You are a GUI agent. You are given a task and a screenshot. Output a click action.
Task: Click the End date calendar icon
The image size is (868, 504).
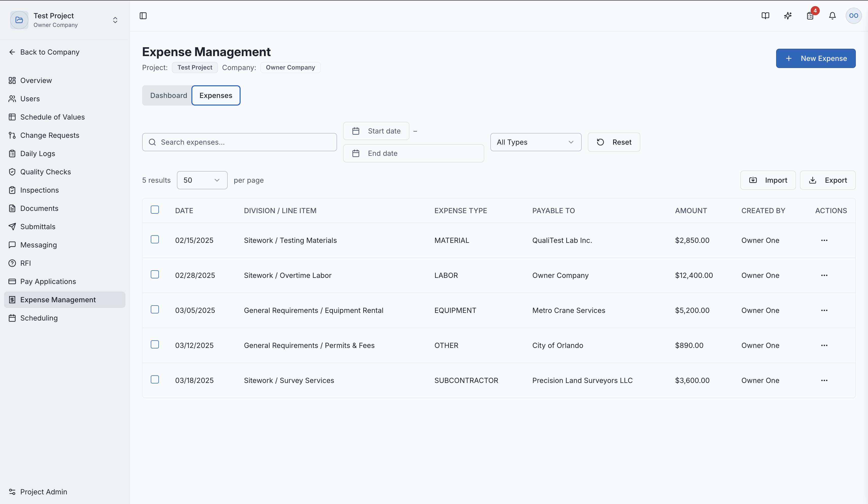point(356,153)
